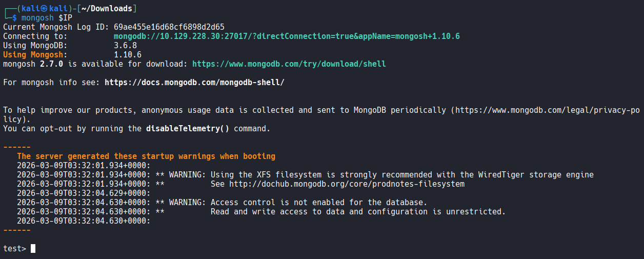Click the mongodb privacy policy URL
The width and height of the screenshot is (644, 259).
[x=548, y=110]
